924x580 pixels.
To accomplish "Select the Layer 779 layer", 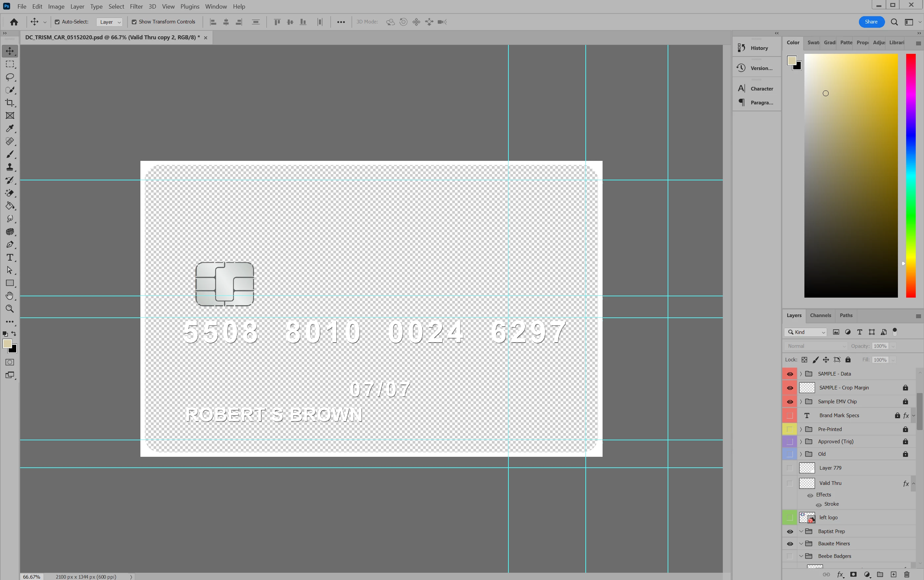I will (x=830, y=468).
